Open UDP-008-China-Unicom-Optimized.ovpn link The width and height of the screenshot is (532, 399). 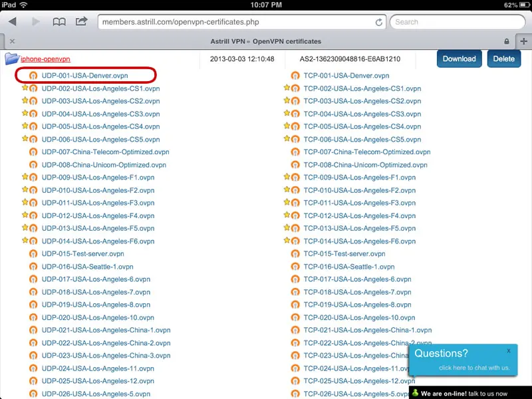[104, 165]
